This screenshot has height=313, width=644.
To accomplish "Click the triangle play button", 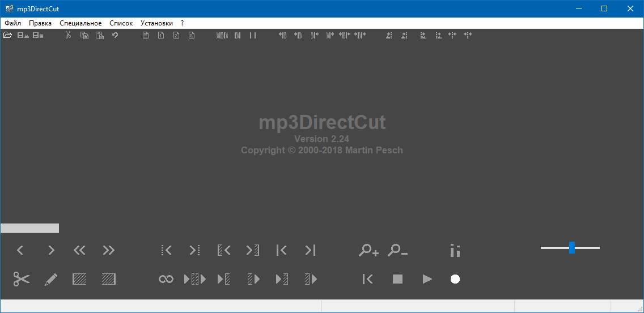I will point(427,279).
